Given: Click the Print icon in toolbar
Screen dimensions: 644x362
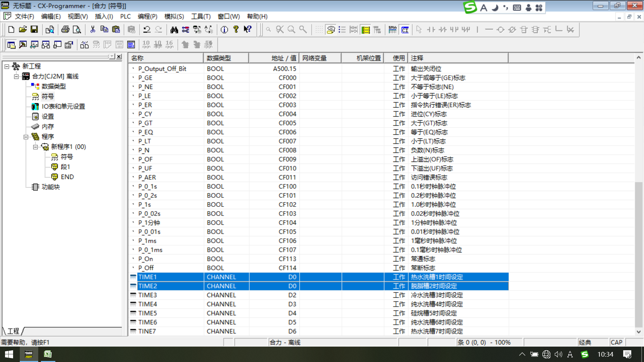Looking at the screenshot, I should [x=65, y=29].
